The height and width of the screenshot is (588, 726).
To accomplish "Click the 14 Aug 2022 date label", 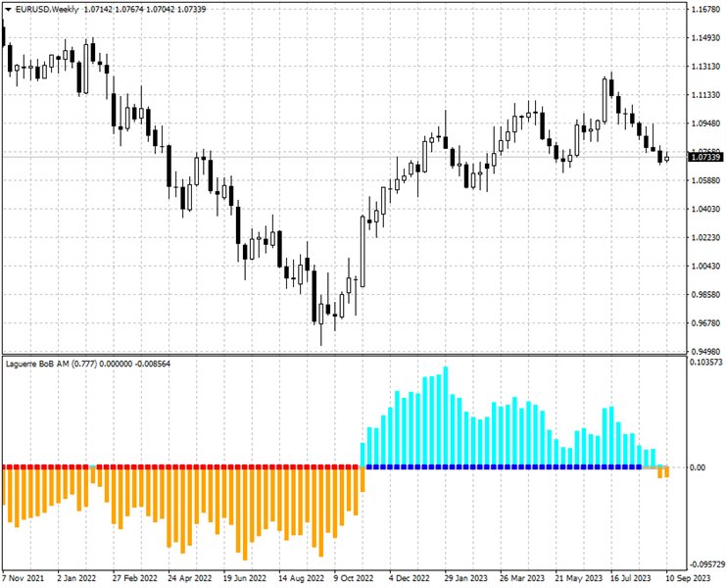I will [301, 578].
